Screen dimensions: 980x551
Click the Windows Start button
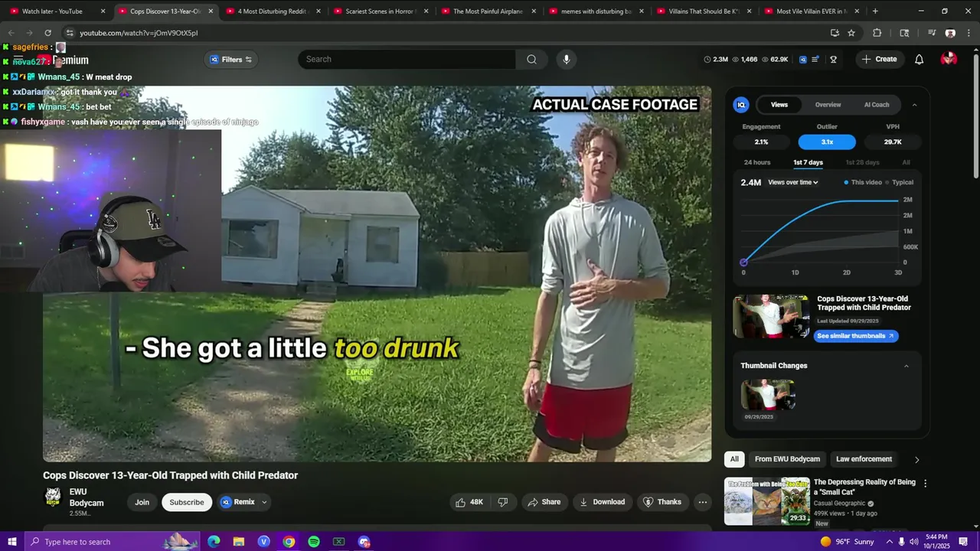pos(11,542)
